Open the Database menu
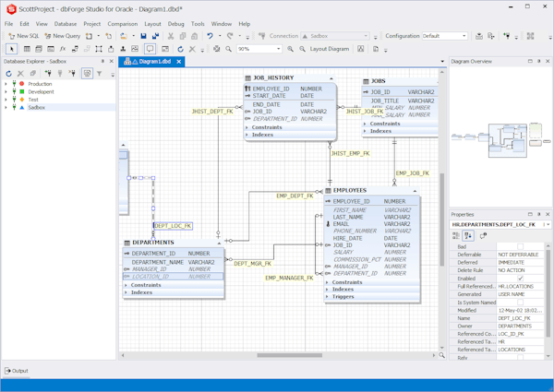The width and height of the screenshot is (554, 392). (x=65, y=24)
